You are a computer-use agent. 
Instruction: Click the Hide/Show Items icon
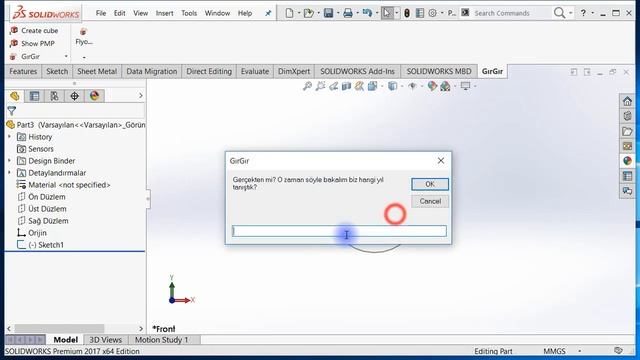click(x=413, y=86)
